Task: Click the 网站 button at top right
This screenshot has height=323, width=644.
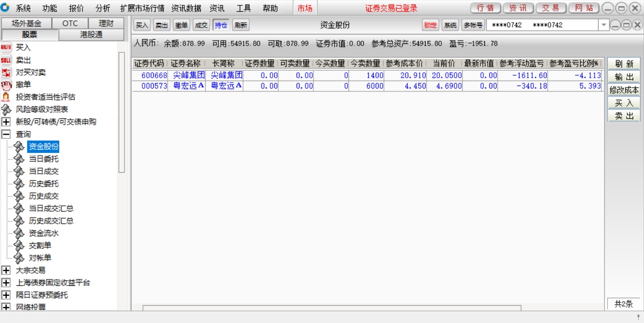Action: point(584,8)
